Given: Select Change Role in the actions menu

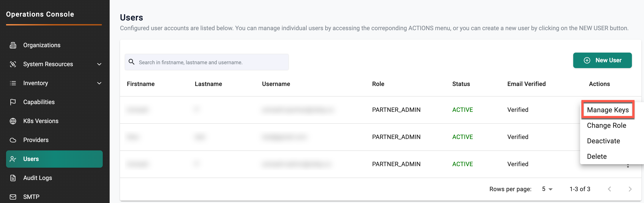Looking at the screenshot, I should click(x=606, y=125).
